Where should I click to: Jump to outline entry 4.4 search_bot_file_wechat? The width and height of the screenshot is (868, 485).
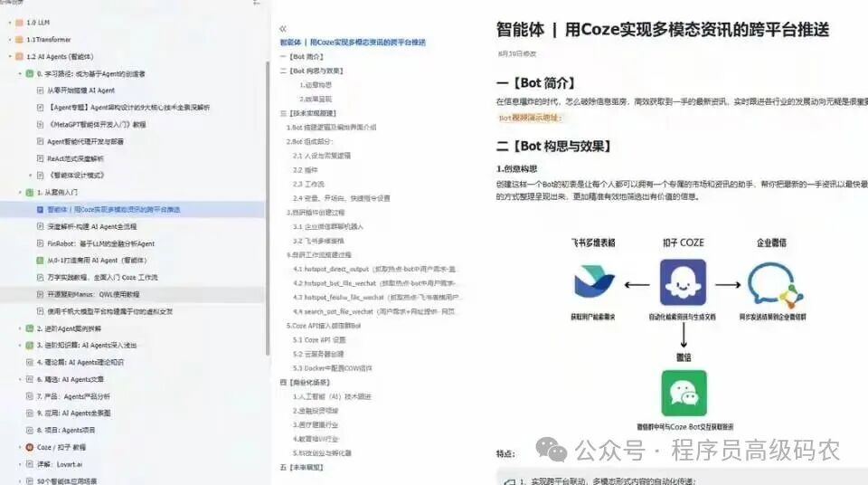[x=374, y=311]
